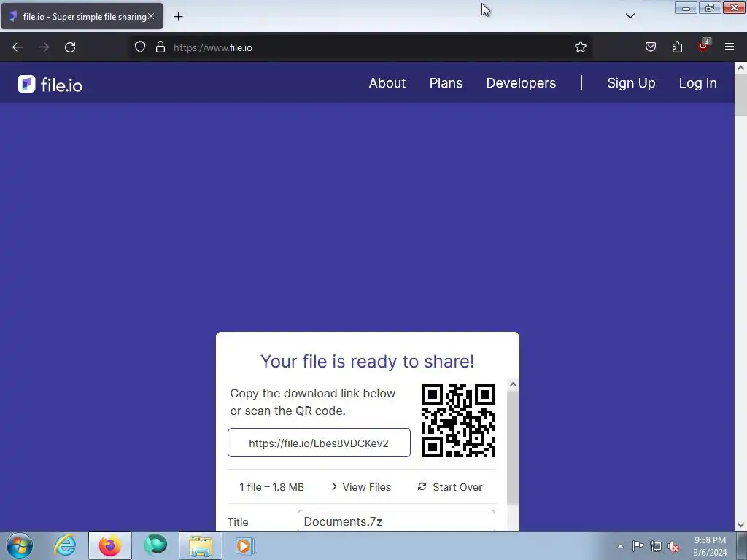Open the Plans page
Screen dimensions: 747x560
(x=446, y=83)
